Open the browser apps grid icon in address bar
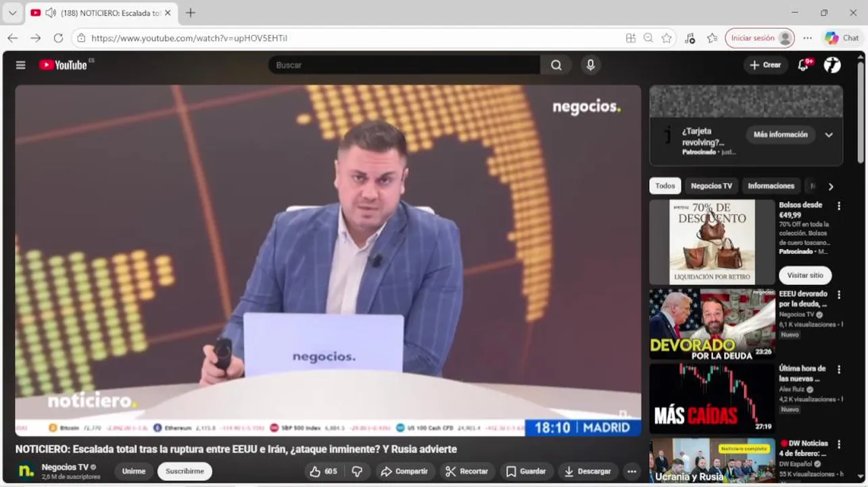 [x=631, y=38]
